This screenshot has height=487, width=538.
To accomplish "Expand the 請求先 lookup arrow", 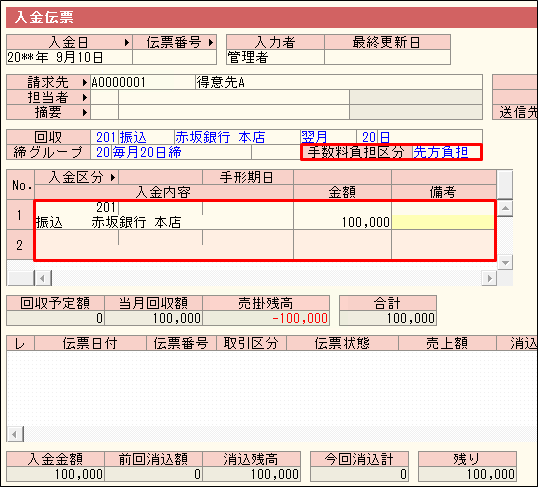I will coord(85,82).
